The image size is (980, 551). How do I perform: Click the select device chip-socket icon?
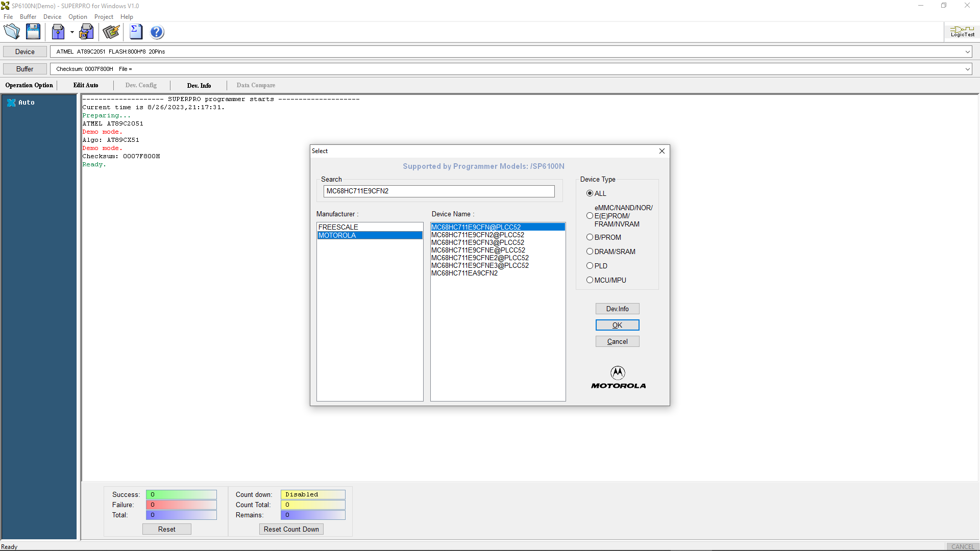pos(58,32)
